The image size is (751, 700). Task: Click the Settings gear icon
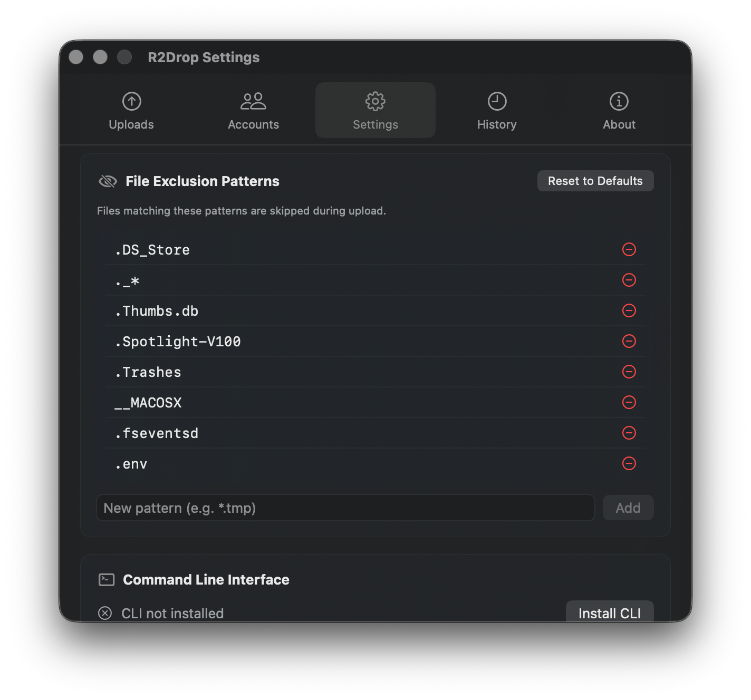click(x=375, y=101)
